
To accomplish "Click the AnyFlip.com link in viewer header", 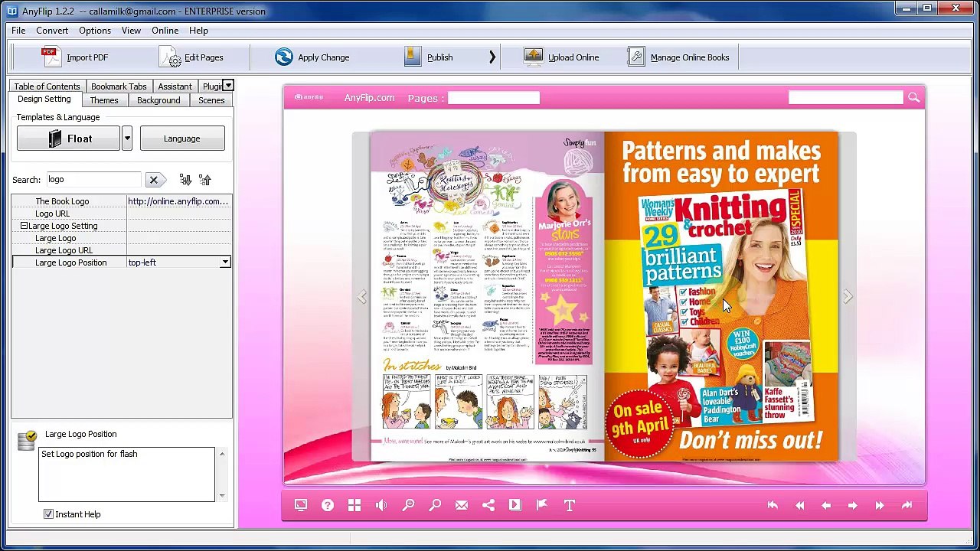I will click(369, 98).
